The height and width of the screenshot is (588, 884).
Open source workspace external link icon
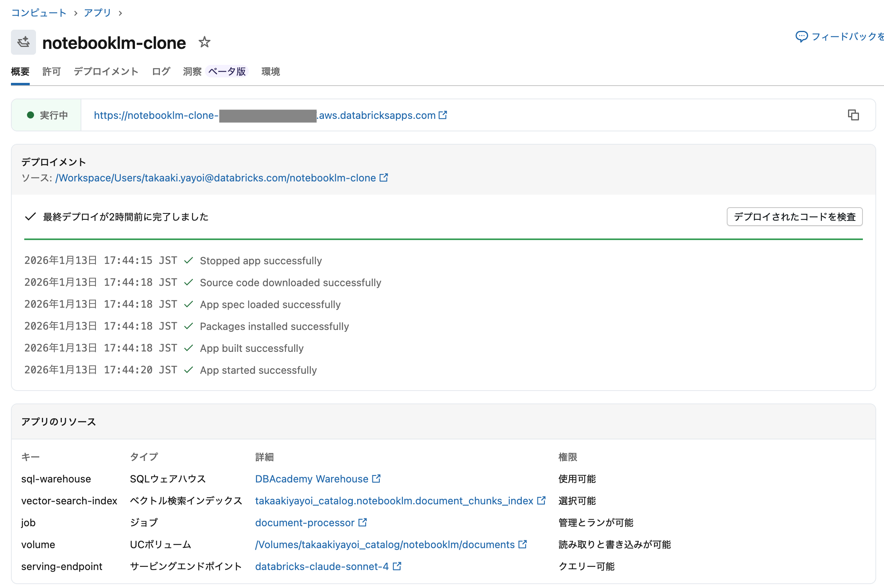coord(384,177)
